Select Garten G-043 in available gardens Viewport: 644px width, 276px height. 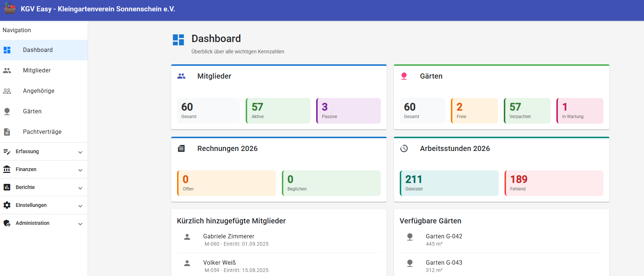(502, 266)
